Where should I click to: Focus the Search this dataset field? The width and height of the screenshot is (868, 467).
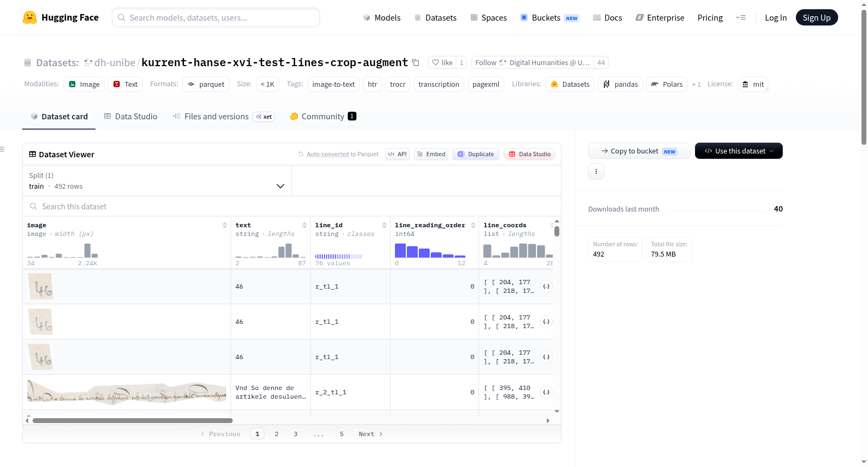click(x=292, y=206)
